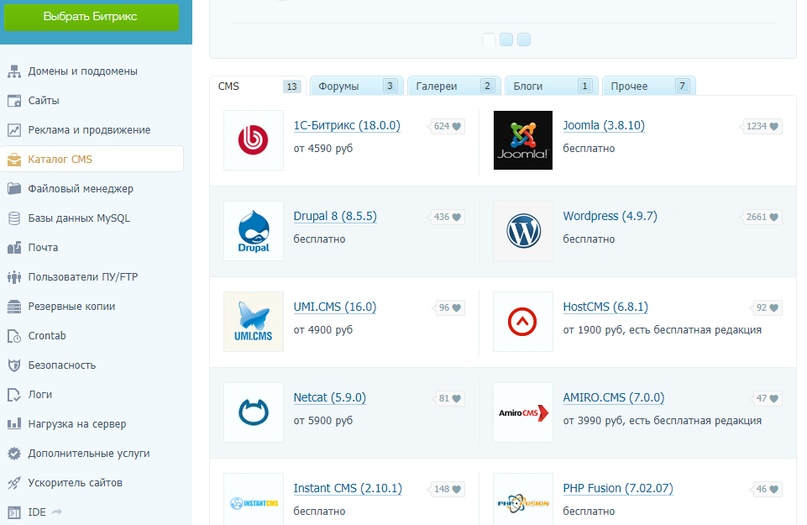Click the Wordpress logo icon
807x525 pixels.
pos(523,231)
